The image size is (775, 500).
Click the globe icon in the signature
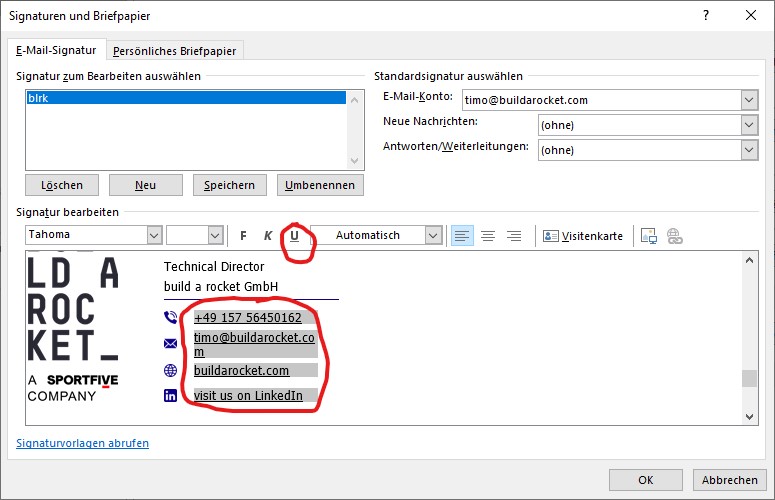coord(171,370)
